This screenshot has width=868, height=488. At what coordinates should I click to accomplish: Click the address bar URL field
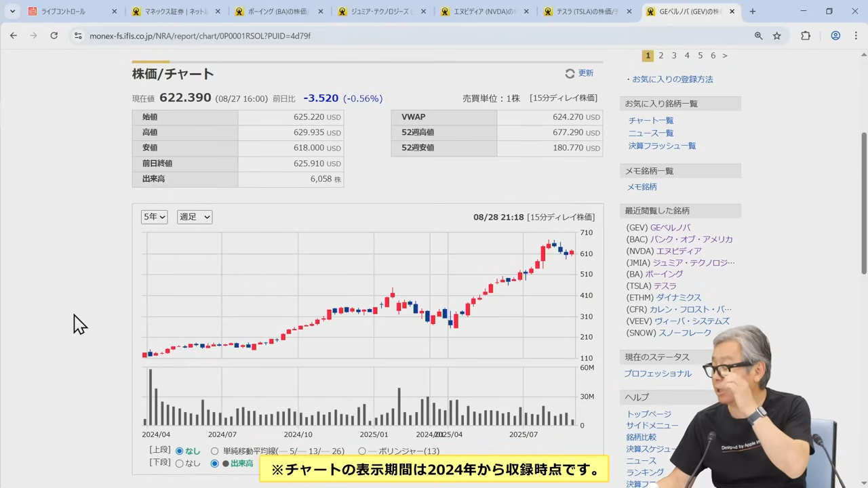(x=407, y=36)
